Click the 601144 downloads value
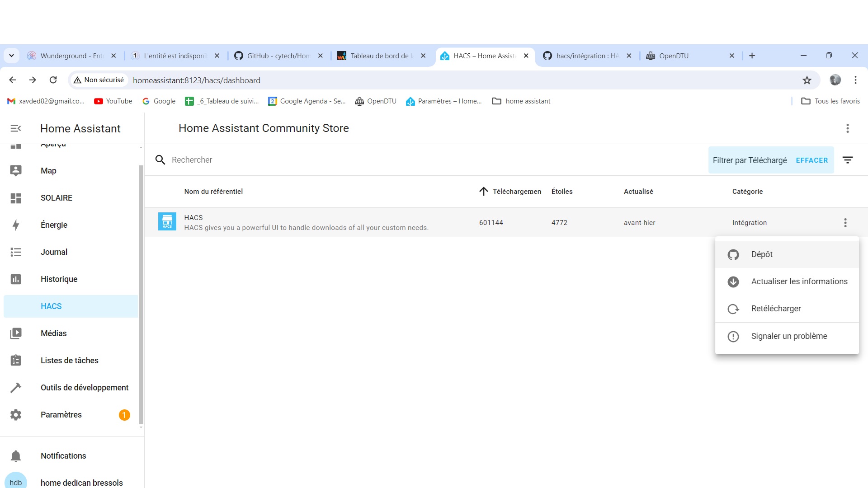Viewport: 868px width, 488px height. click(x=491, y=223)
